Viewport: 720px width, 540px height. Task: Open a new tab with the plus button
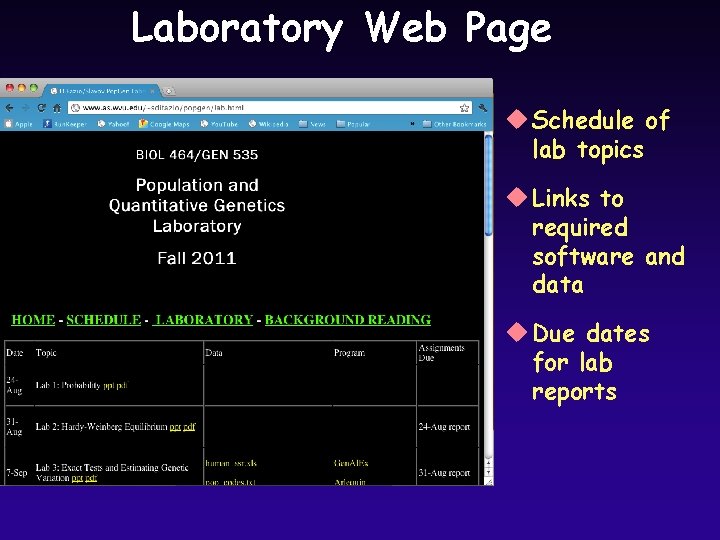pyautogui.click(x=169, y=91)
